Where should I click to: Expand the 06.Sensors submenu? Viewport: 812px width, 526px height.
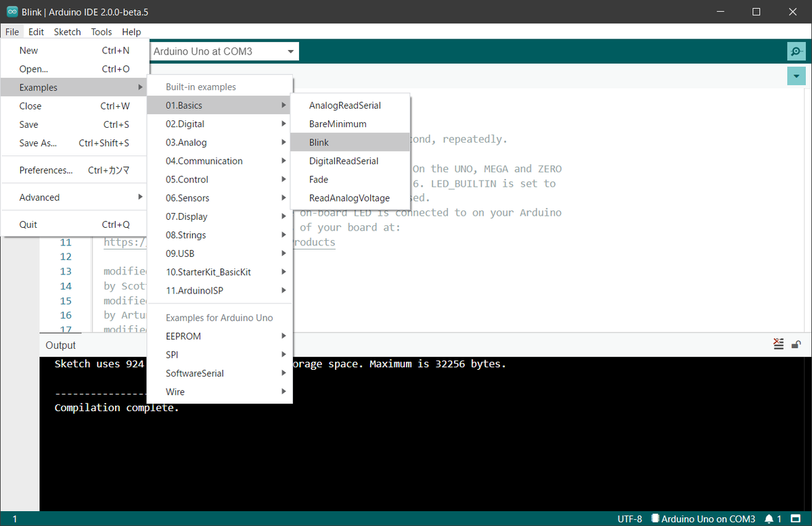pyautogui.click(x=220, y=198)
